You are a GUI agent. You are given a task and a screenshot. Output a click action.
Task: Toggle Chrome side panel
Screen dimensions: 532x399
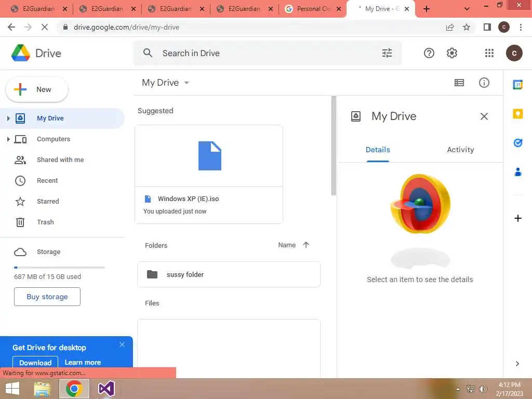(487, 27)
